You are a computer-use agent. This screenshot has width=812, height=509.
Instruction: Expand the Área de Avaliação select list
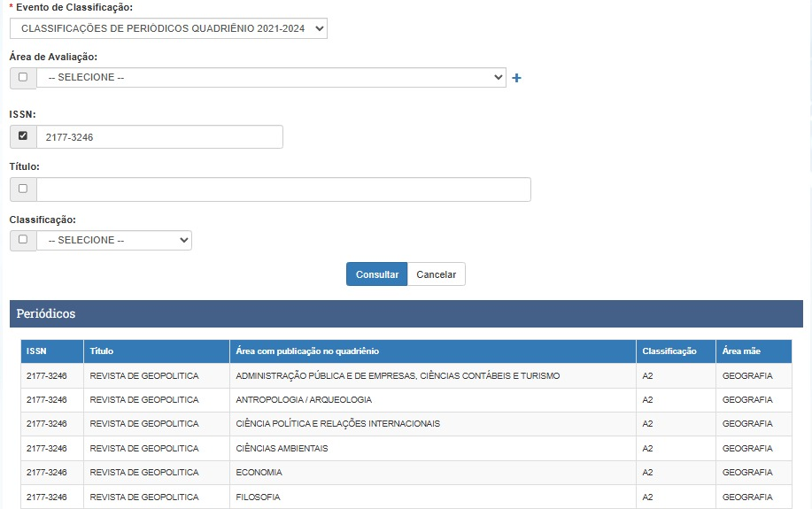(x=271, y=78)
